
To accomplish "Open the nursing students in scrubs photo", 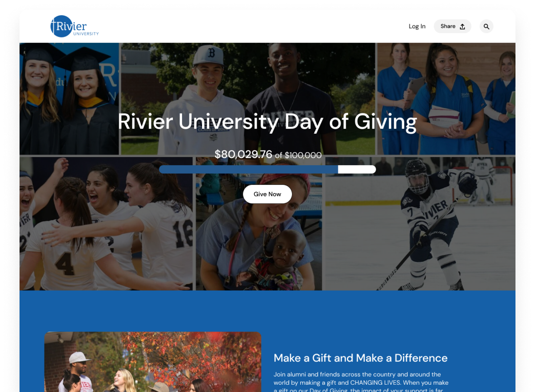I will (x=446, y=99).
